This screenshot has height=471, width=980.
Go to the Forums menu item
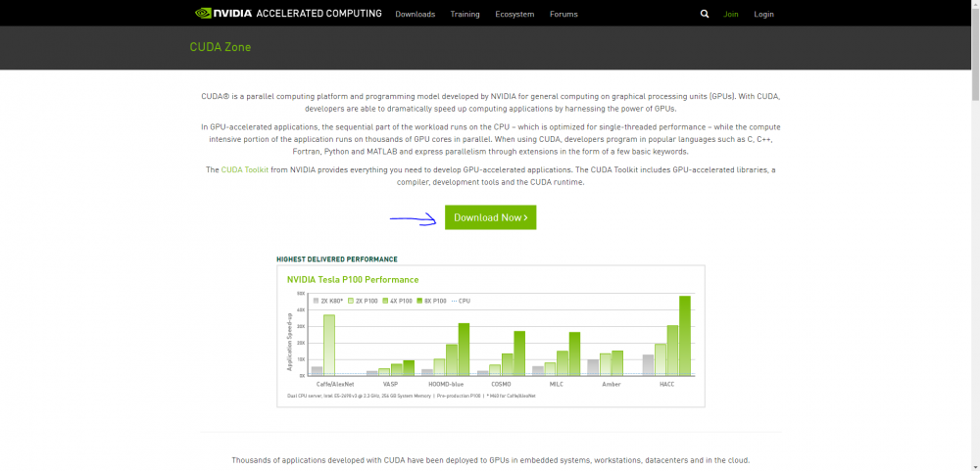point(563,14)
